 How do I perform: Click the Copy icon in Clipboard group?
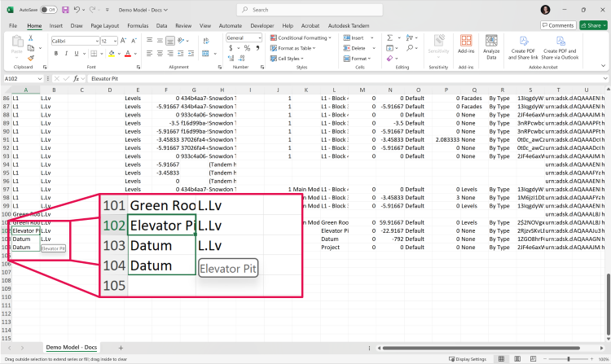pos(31,48)
